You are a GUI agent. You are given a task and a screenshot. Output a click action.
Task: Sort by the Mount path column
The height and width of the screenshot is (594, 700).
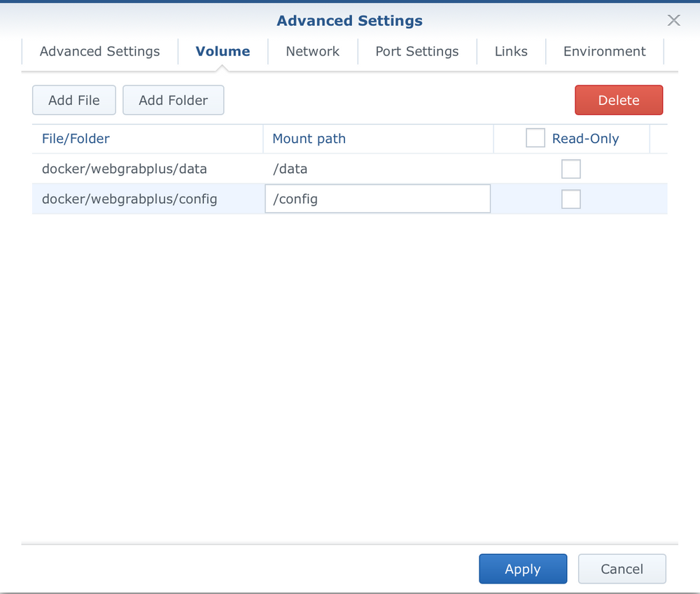[x=309, y=138]
